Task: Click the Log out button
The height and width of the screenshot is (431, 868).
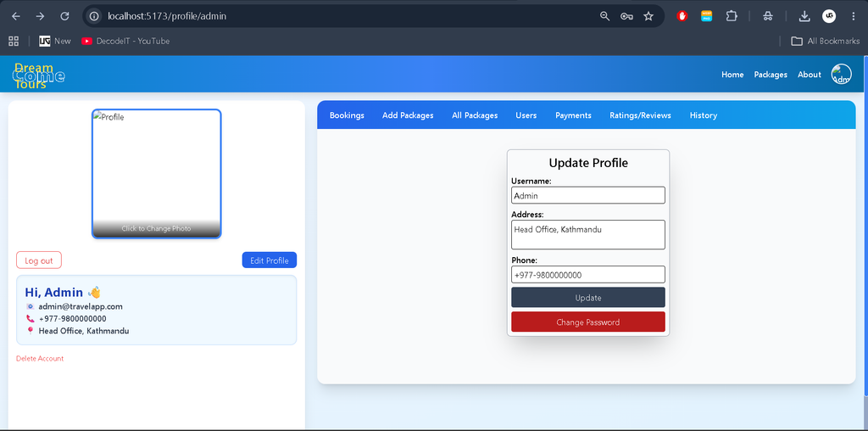Action: (x=39, y=260)
